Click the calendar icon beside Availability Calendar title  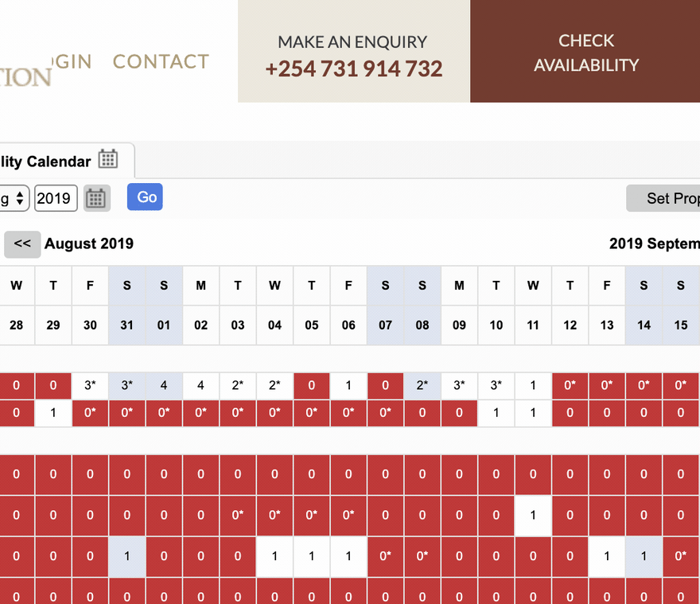tap(108, 159)
